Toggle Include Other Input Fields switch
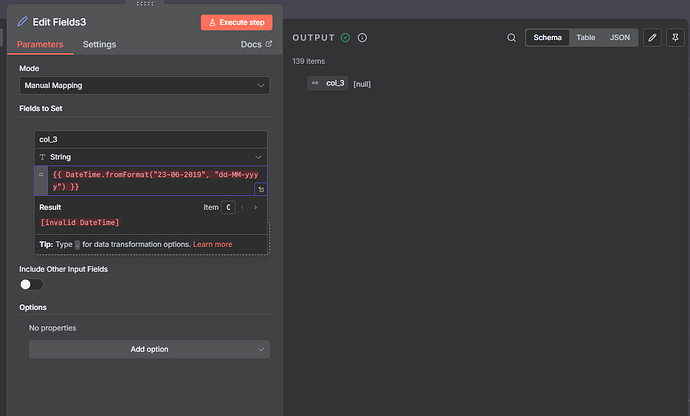Screen dimensions: 690x416 tap(31, 284)
